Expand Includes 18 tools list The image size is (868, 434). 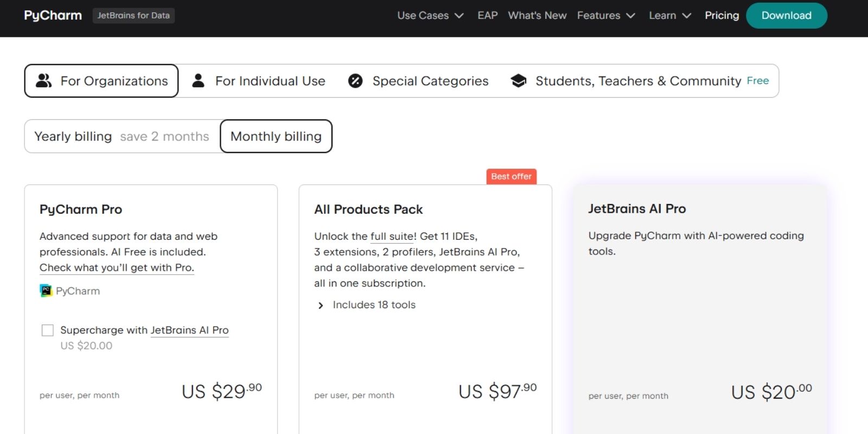367,305
